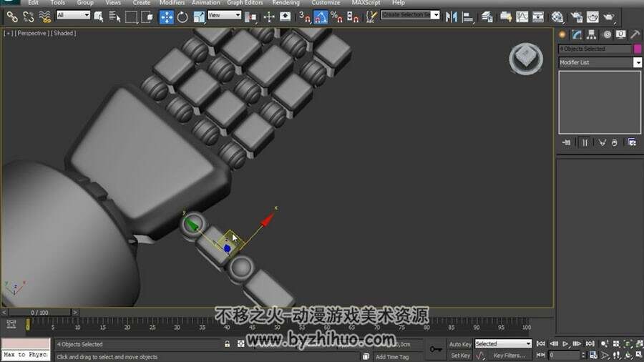Click the Pin Stack icon

point(567,142)
